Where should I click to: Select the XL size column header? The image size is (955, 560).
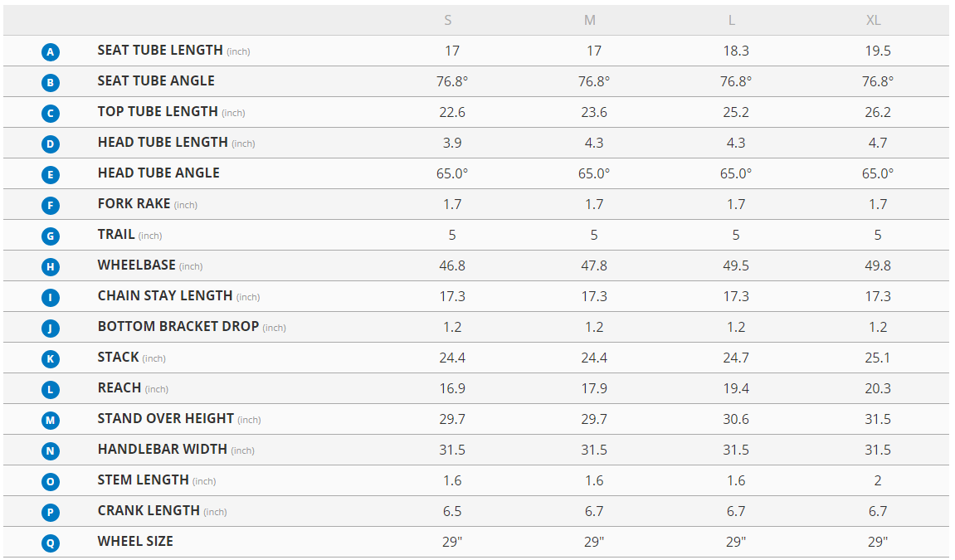874,20
